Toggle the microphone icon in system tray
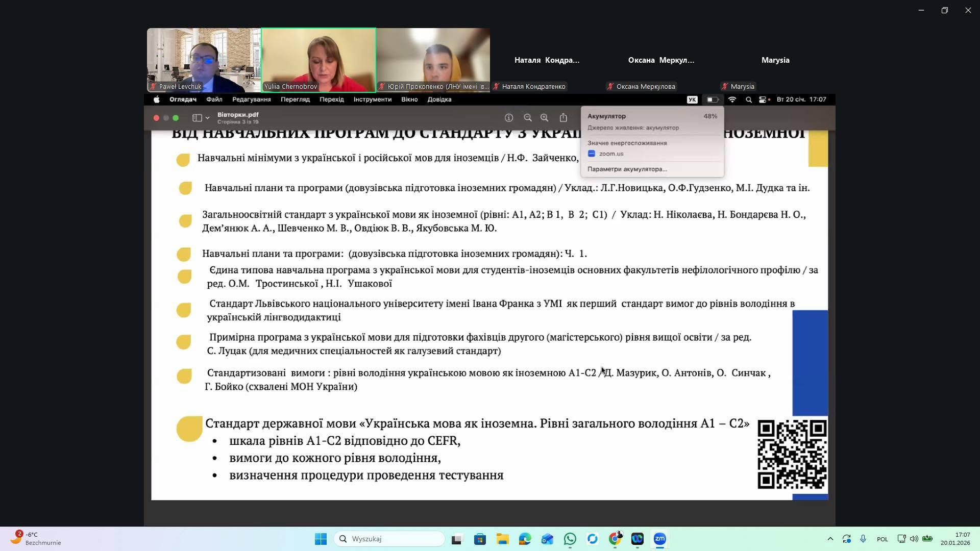Image resolution: width=980 pixels, height=551 pixels. click(x=863, y=539)
